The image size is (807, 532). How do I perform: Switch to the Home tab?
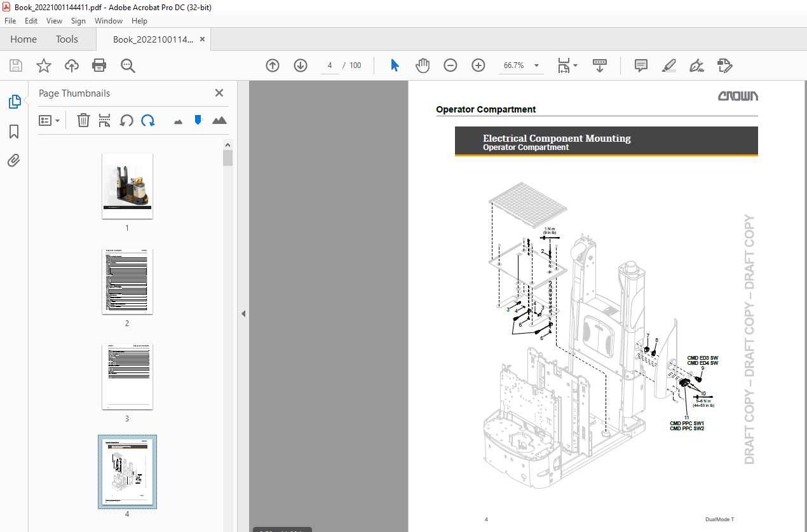point(24,39)
